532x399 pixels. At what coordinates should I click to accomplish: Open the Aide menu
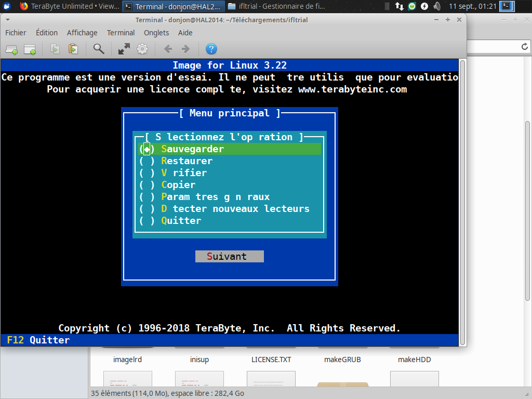pyautogui.click(x=185, y=33)
